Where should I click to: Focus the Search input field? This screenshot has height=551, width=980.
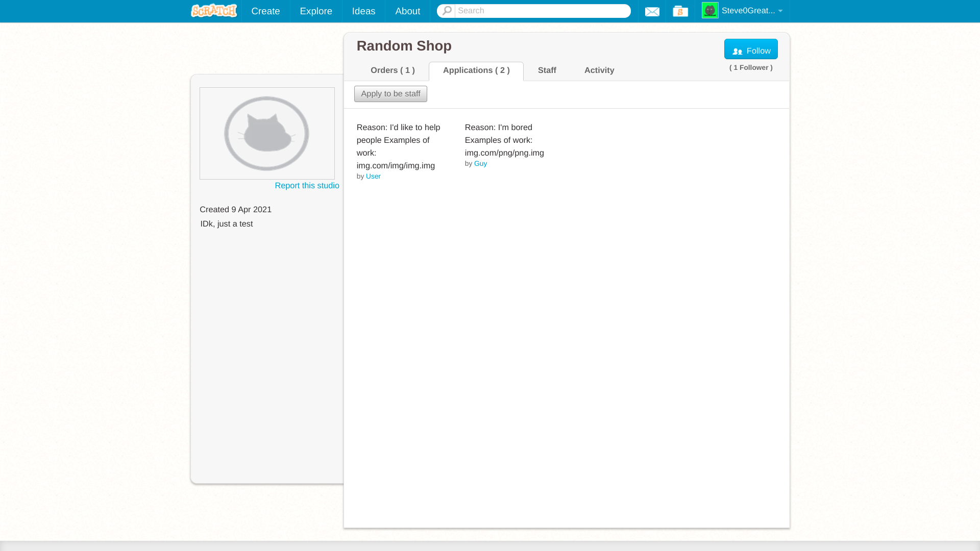pos(542,11)
